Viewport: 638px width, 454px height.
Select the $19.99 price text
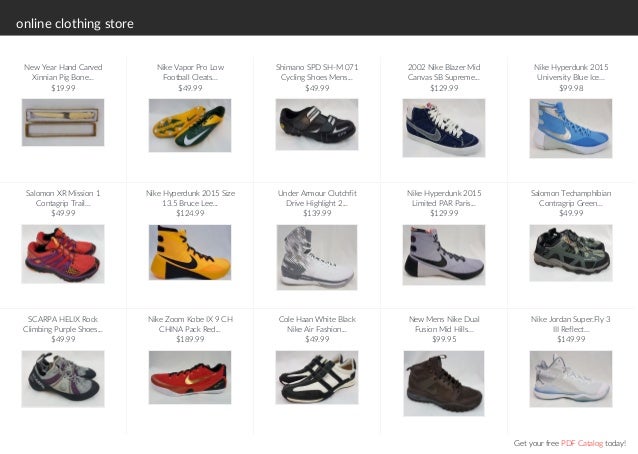(x=63, y=88)
